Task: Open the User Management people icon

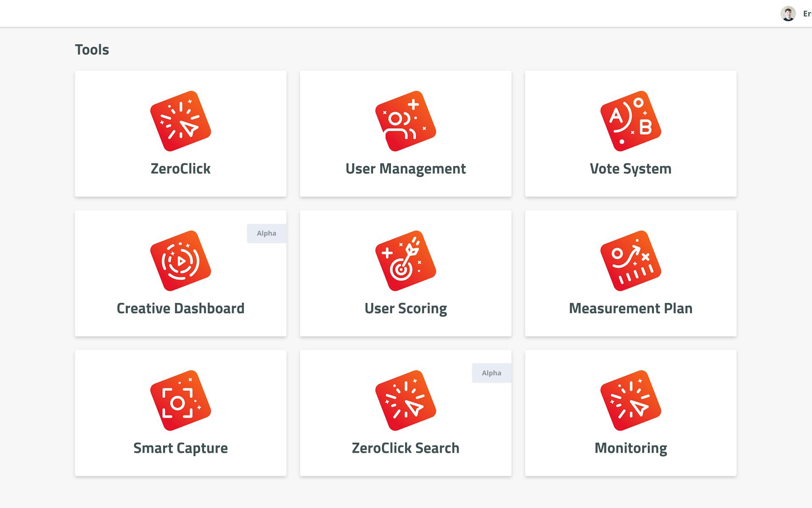Action: pyautogui.click(x=406, y=121)
